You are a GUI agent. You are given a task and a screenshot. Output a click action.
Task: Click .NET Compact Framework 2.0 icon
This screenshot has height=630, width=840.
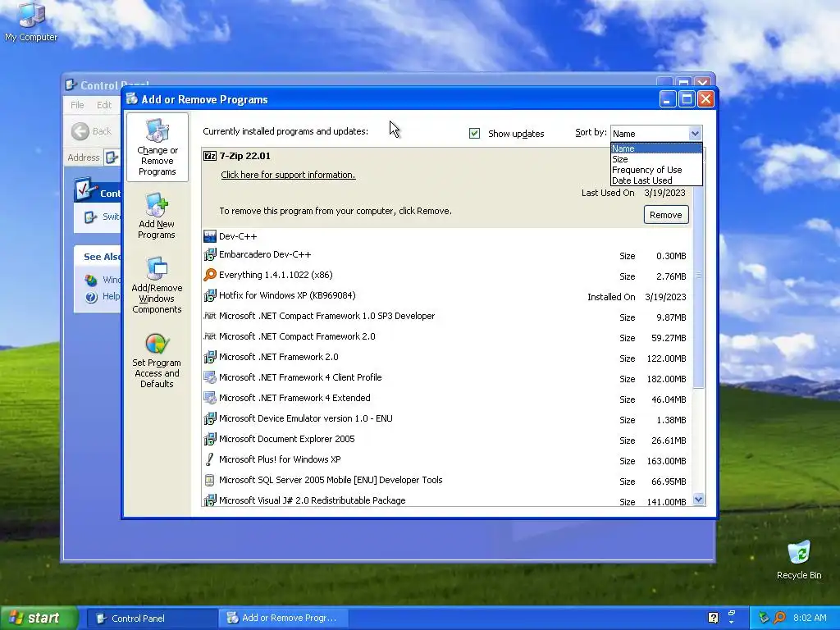point(210,336)
